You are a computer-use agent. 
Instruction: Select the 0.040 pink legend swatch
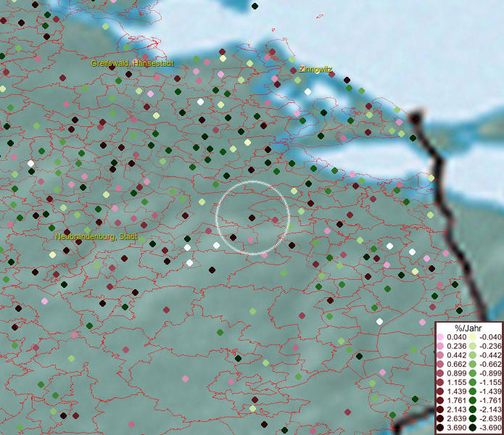[x=440, y=337]
